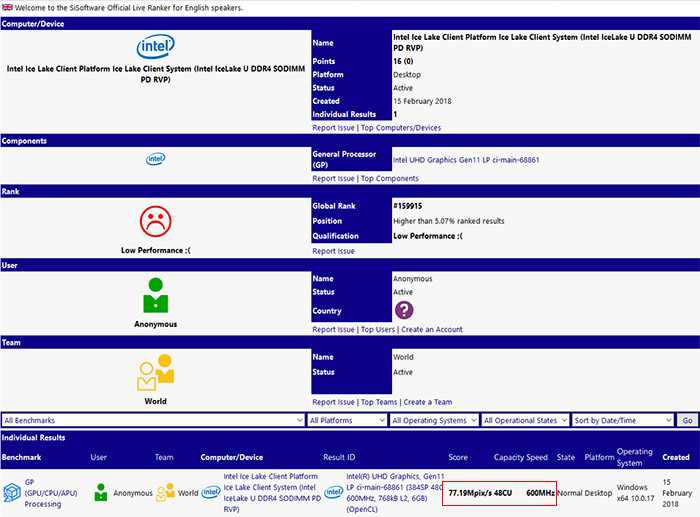Click the 15 February 2018 created date under Computer/Device
The width and height of the screenshot is (700, 517).
coord(422,101)
